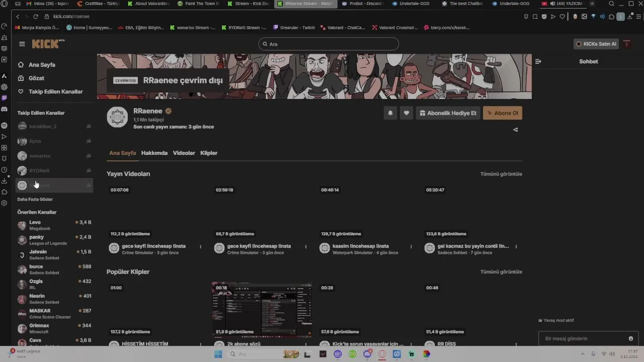Switch to the Klipler tab
This screenshot has height=362, width=644.
coord(209,153)
